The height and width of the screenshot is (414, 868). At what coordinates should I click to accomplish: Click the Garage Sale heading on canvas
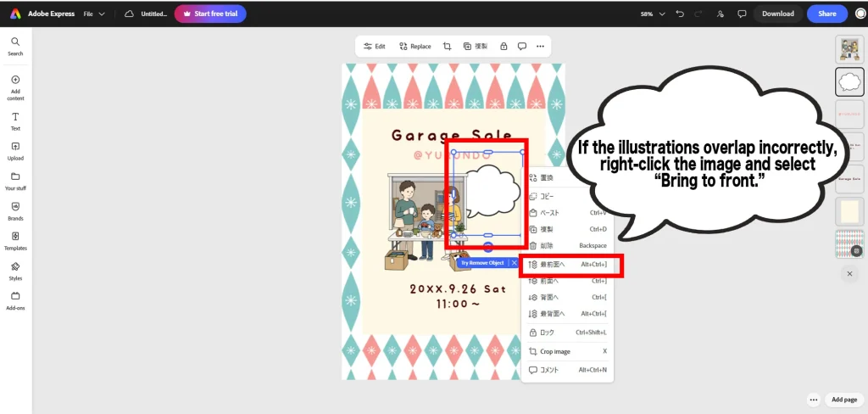pos(453,135)
